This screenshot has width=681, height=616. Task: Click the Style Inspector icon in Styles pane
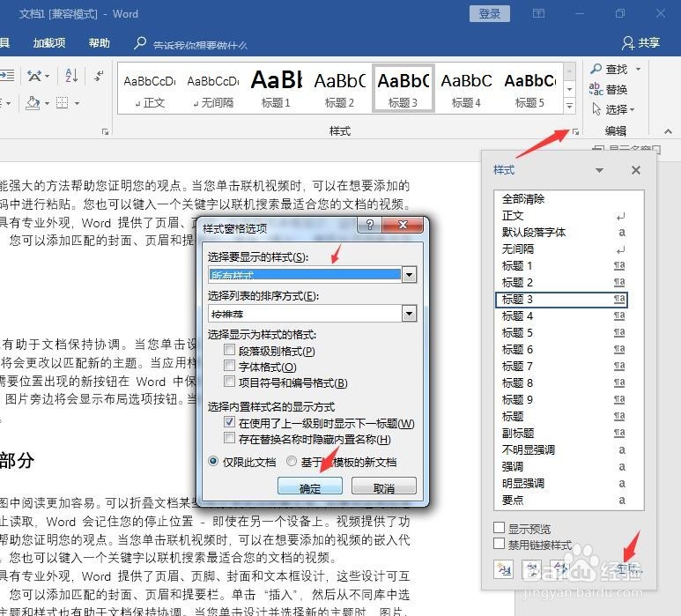click(x=532, y=569)
